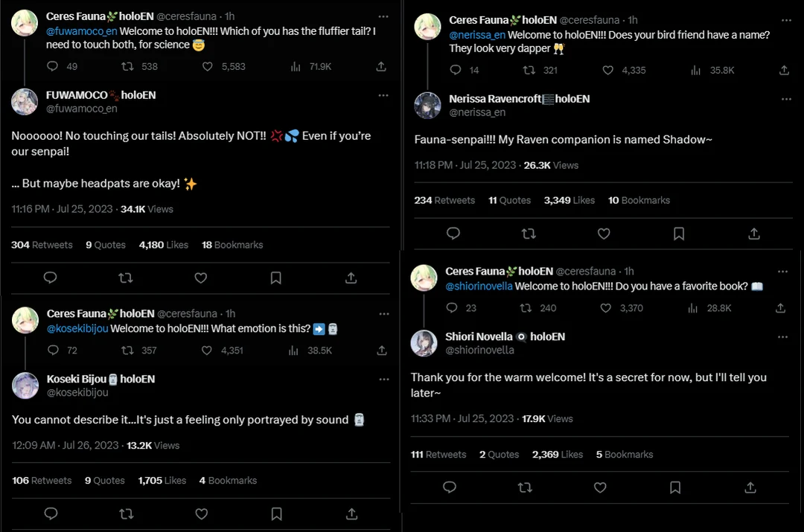Share Koseki Bijou's reply tweet
The image size is (804, 532).
(351, 513)
